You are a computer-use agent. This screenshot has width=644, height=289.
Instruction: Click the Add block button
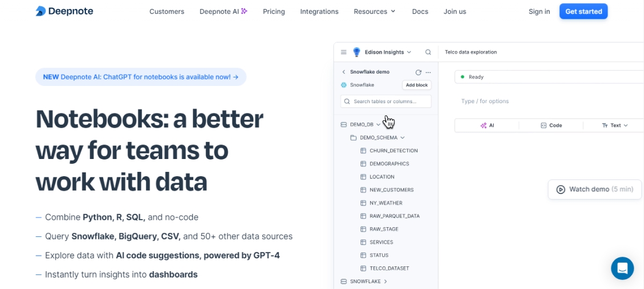click(x=416, y=85)
